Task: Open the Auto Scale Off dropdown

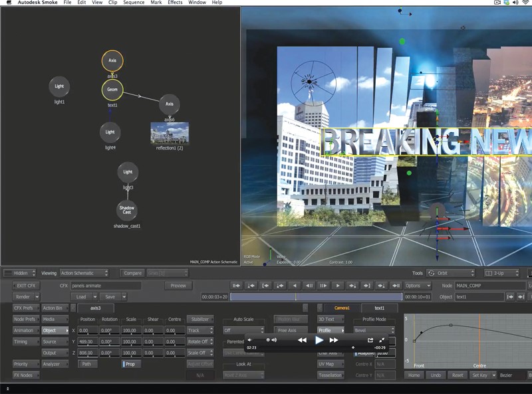Action: click(243, 330)
